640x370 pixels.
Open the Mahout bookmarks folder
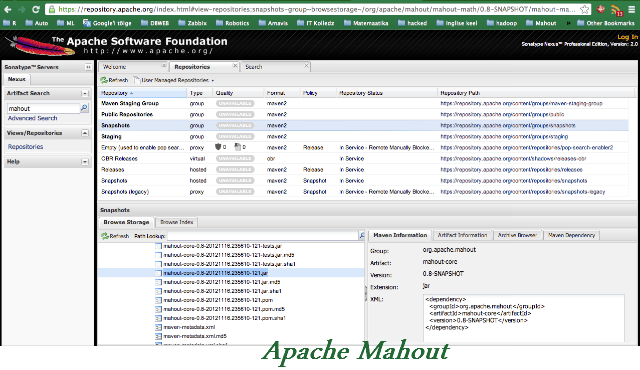[541, 23]
